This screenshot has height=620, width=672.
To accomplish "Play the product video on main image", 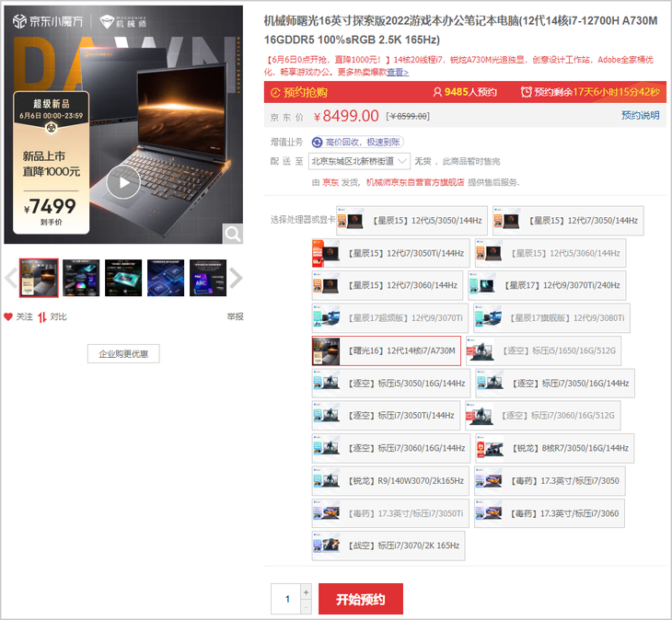I will 123,182.
